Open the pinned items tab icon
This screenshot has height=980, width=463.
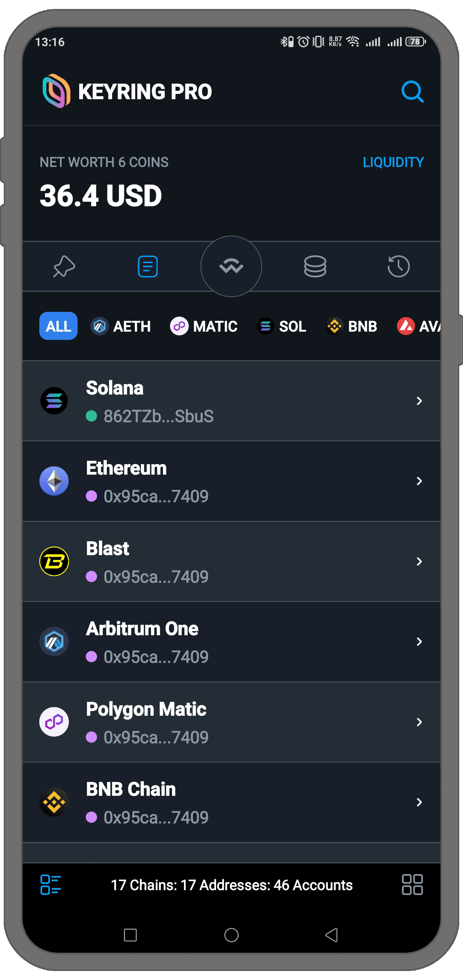(x=64, y=266)
